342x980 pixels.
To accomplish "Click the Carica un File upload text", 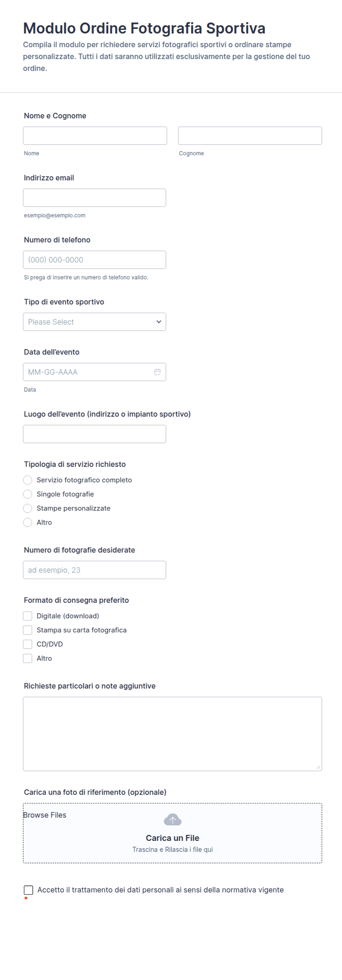I will coord(172,838).
